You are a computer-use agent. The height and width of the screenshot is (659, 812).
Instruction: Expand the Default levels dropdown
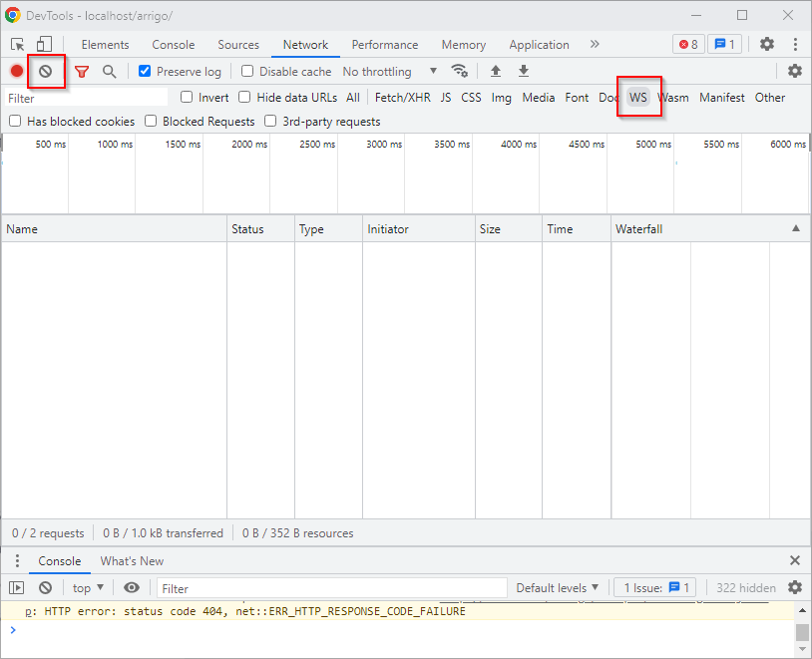coord(558,588)
